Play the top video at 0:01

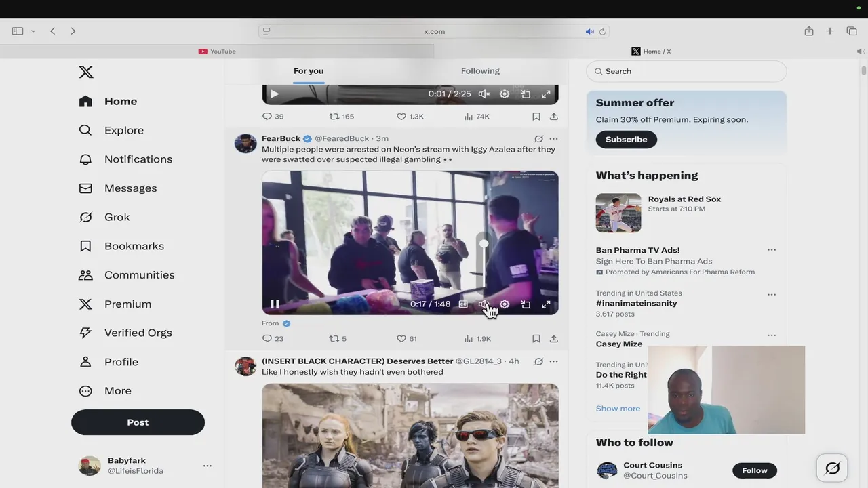[275, 94]
